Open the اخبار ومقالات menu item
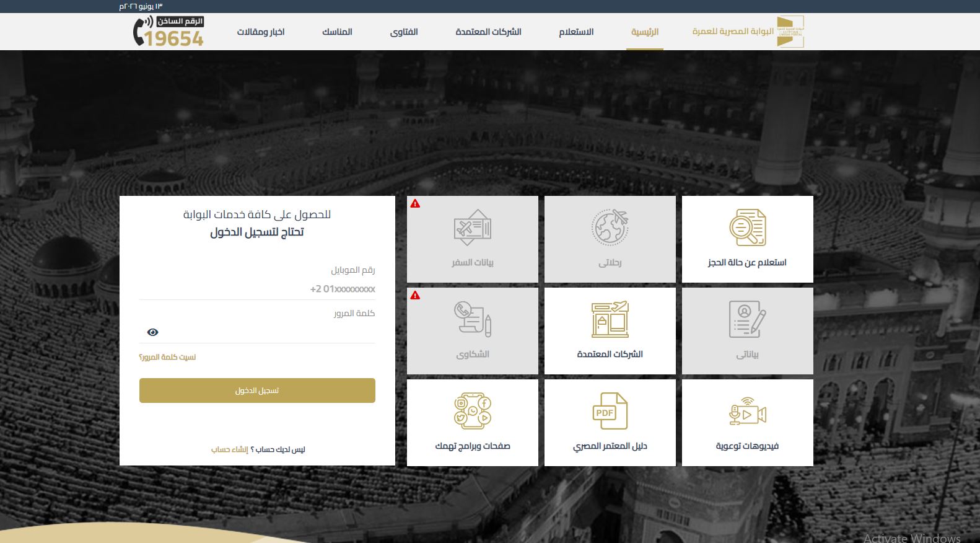This screenshot has width=980, height=543. coord(261,32)
